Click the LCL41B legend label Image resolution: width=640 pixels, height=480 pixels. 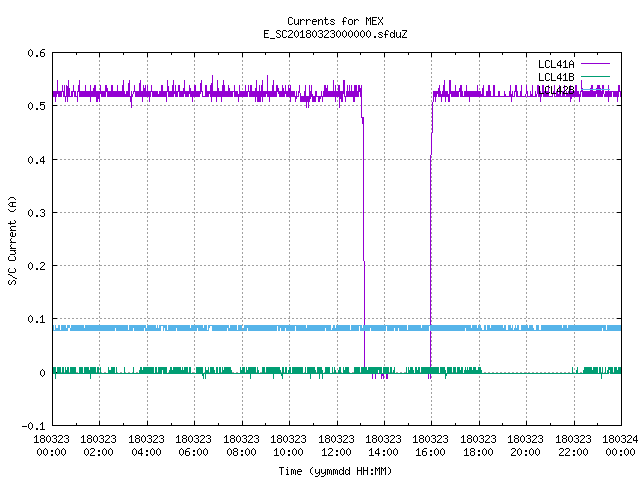coord(556,77)
